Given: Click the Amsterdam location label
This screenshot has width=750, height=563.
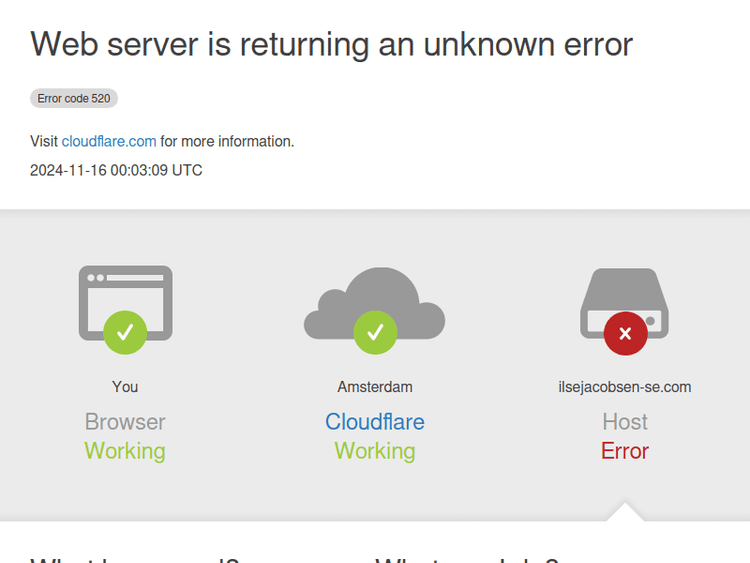Looking at the screenshot, I should (375, 387).
